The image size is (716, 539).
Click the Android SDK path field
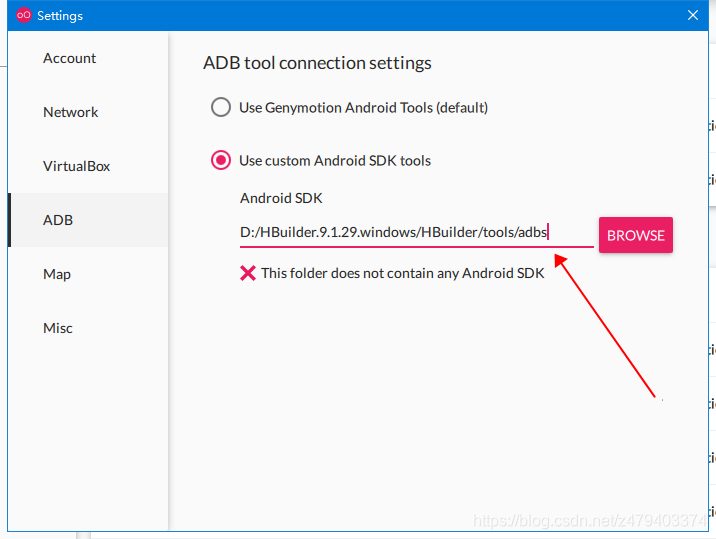[416, 233]
